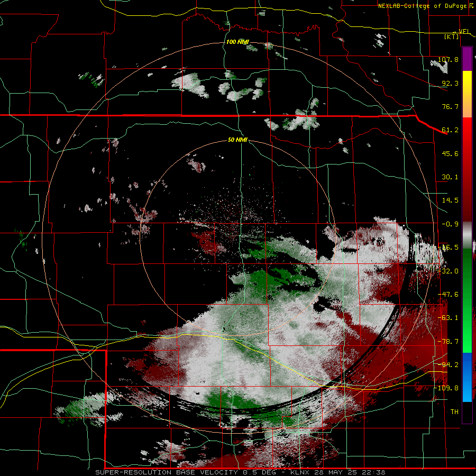Click the blue segment of the color bar
Viewport: 476px width, 476px height.
click(467, 377)
